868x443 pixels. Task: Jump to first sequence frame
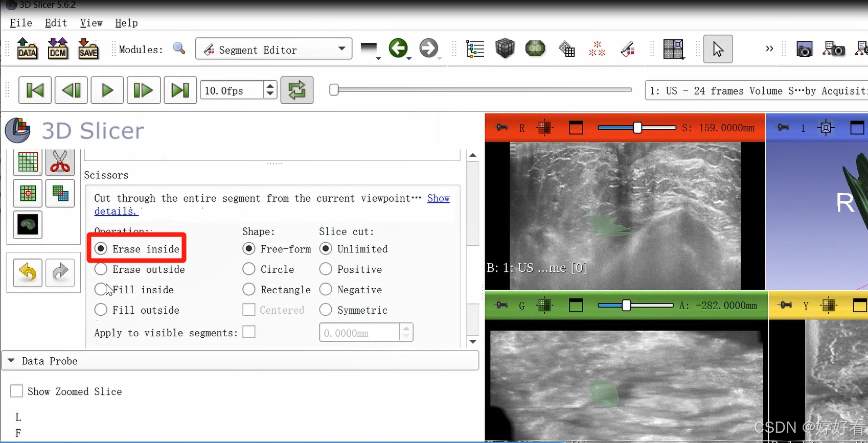tap(35, 90)
